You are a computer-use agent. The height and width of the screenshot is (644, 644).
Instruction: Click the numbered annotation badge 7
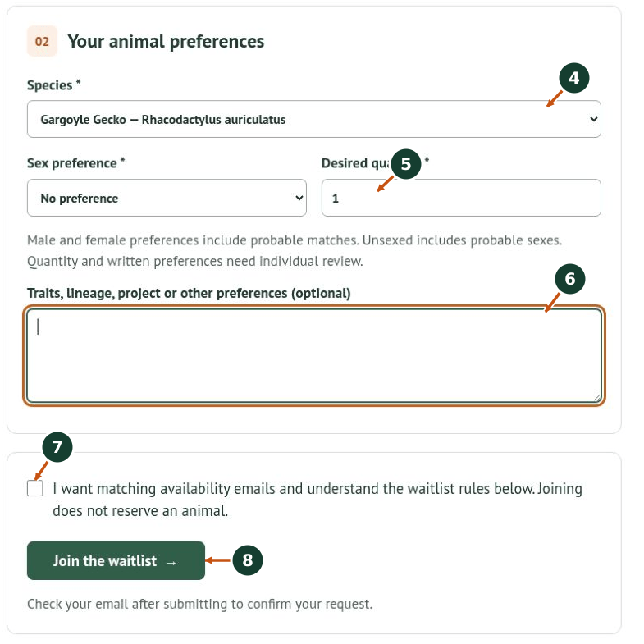pyautogui.click(x=57, y=447)
